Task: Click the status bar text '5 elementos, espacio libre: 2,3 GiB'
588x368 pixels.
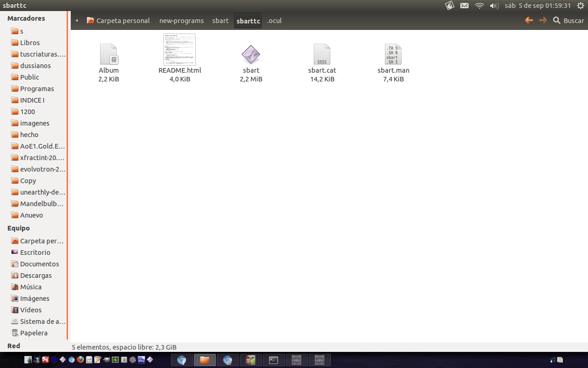Action: (x=124, y=347)
